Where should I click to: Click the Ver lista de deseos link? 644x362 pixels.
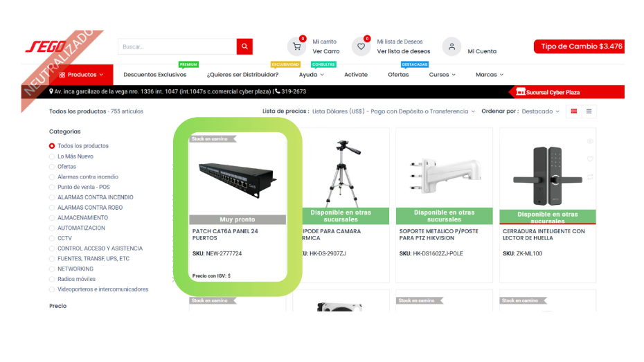click(x=403, y=51)
